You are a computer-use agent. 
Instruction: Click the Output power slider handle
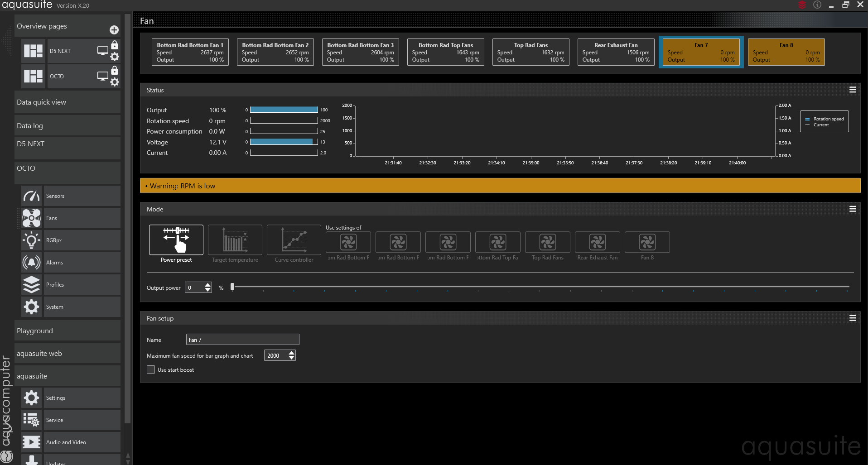point(232,287)
